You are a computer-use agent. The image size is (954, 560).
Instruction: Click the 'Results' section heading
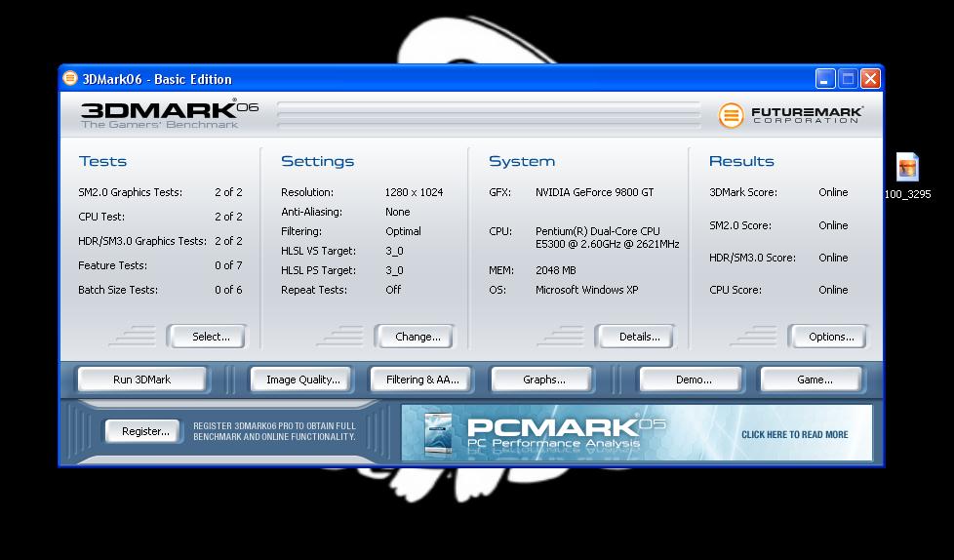click(741, 161)
